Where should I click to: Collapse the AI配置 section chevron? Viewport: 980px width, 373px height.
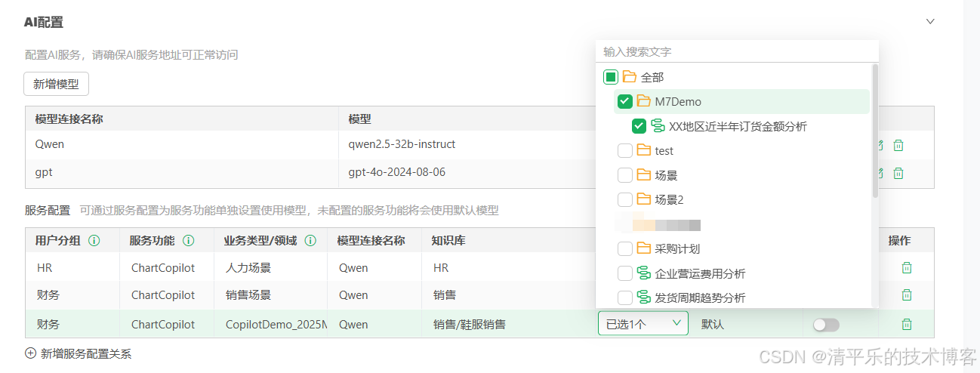coord(930,22)
